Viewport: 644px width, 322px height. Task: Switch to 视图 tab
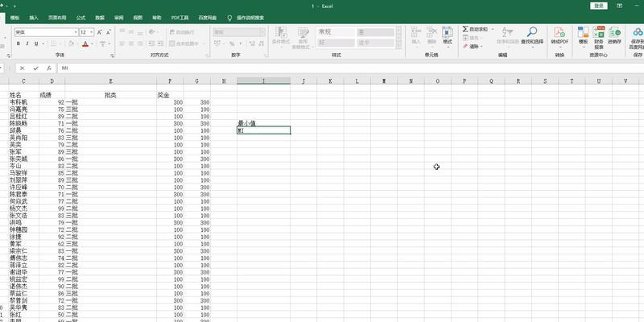pyautogui.click(x=138, y=18)
